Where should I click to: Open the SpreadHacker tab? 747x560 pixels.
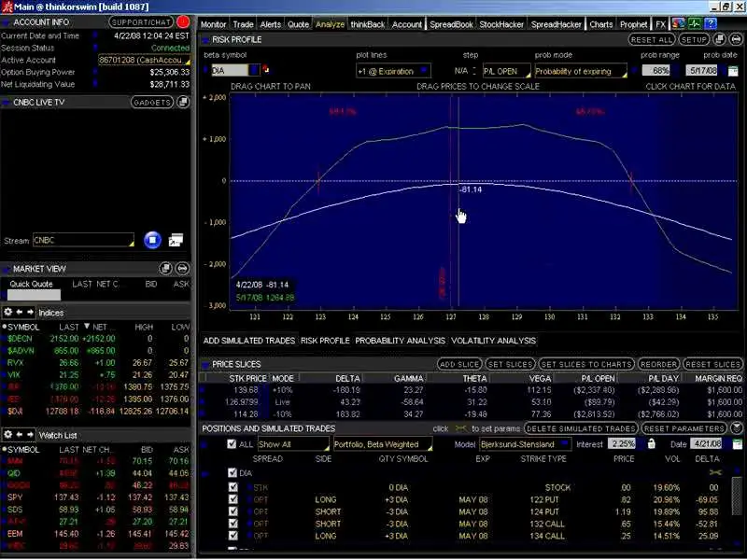556,24
